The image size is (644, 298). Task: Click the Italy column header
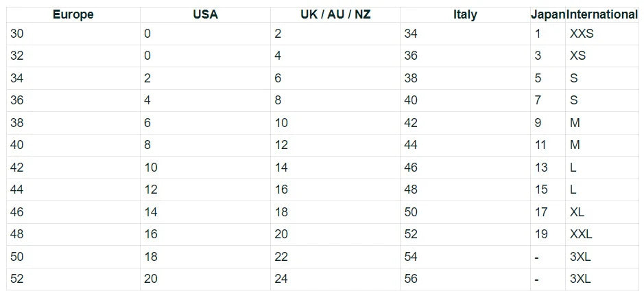click(465, 15)
